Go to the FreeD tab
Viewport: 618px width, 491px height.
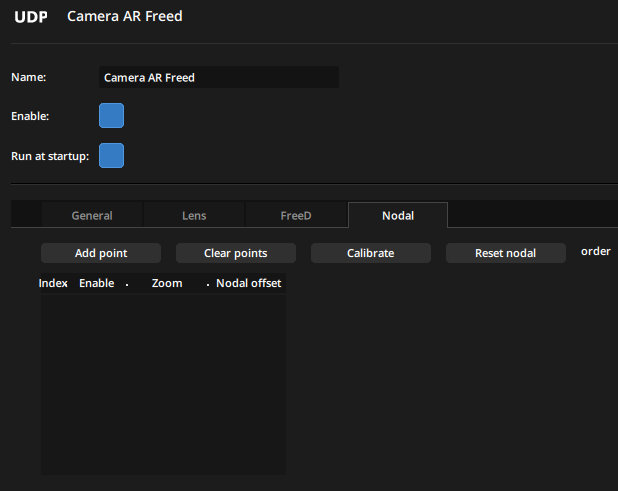click(296, 215)
